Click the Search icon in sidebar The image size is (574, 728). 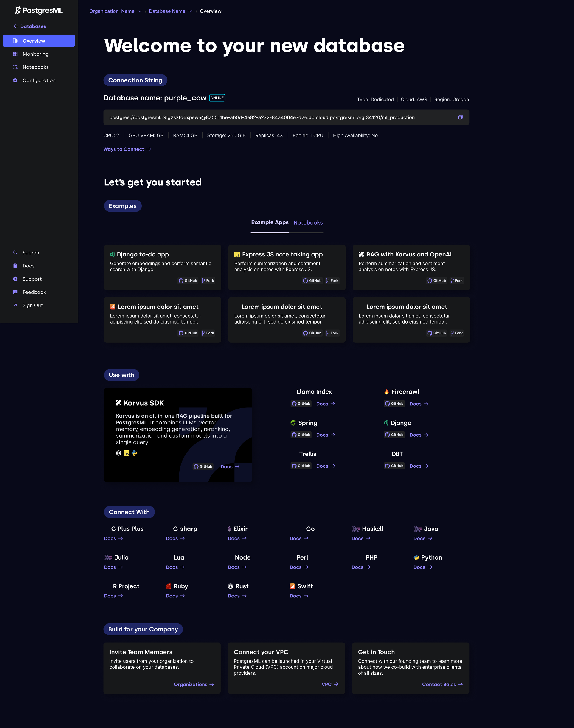(15, 253)
